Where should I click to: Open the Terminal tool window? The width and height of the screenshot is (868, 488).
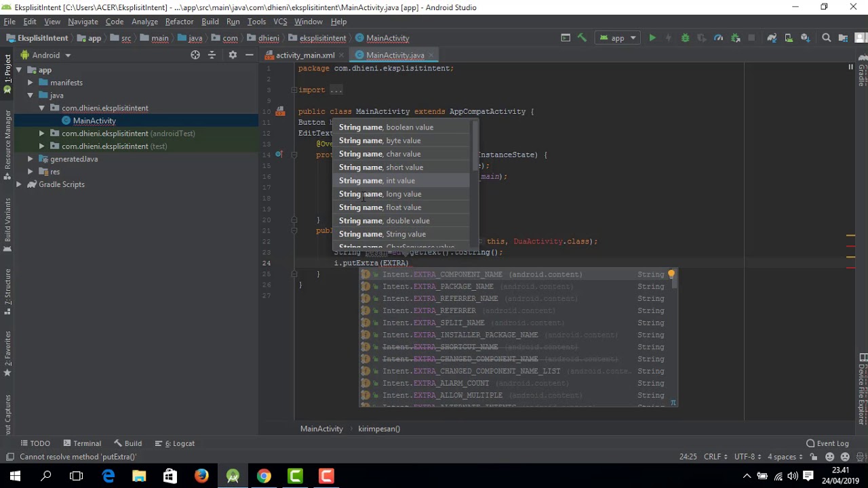pyautogui.click(x=81, y=443)
